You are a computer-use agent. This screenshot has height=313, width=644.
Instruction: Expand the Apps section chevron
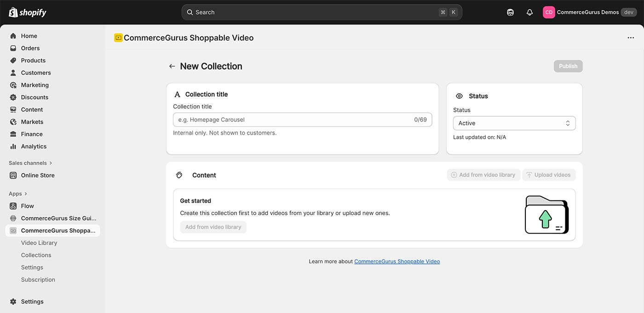[25, 193]
